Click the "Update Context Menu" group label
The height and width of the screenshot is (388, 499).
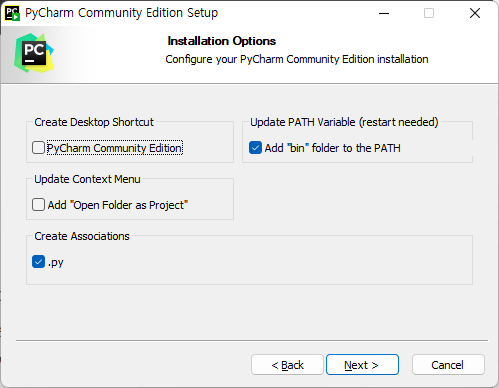[87, 179]
